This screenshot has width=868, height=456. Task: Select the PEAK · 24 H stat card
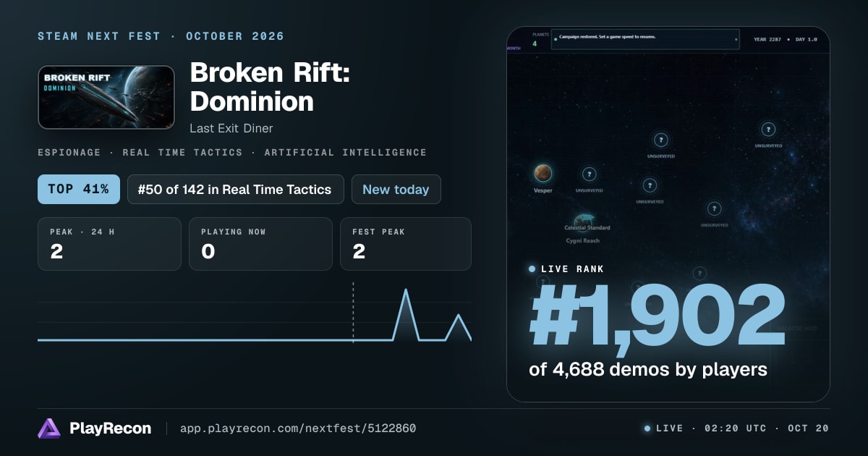click(x=109, y=244)
